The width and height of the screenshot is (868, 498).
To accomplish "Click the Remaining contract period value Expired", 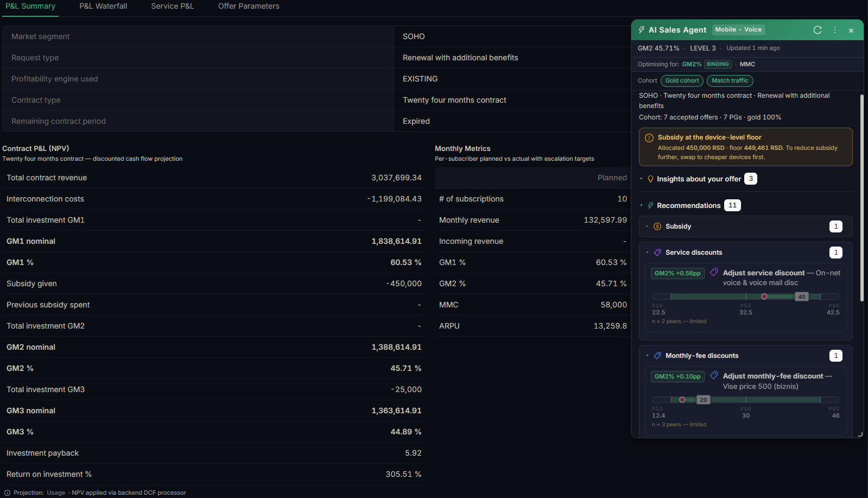I will [x=416, y=121].
